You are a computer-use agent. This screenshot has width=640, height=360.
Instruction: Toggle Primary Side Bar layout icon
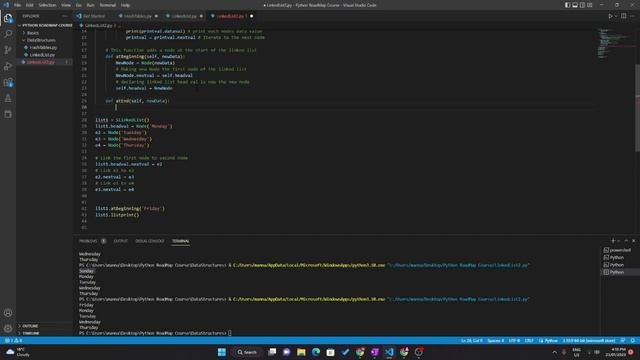(x=567, y=5)
